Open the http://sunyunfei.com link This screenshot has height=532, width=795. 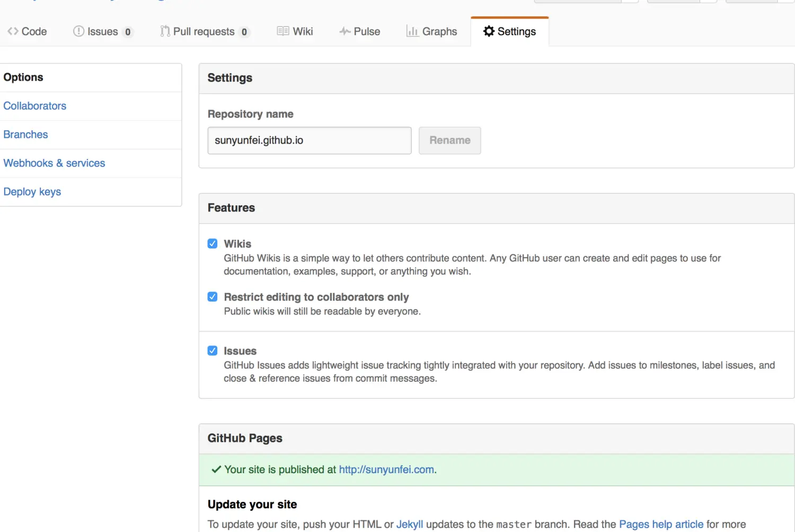click(x=386, y=469)
